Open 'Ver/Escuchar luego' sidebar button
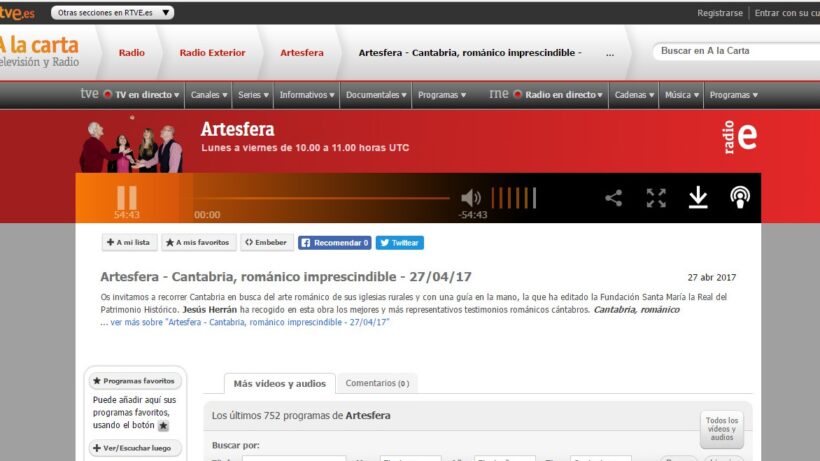 tap(134, 448)
